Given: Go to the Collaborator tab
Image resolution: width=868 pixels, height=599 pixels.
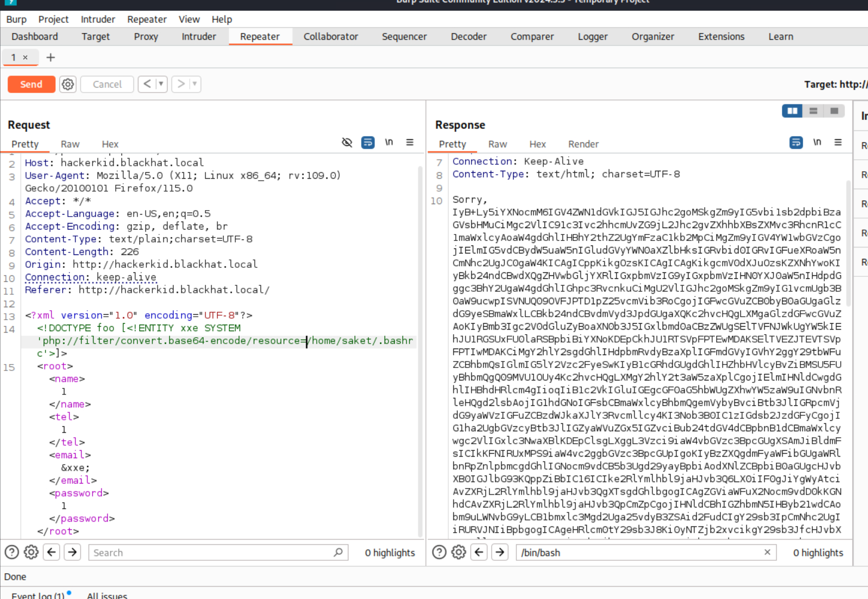Looking at the screenshot, I should (331, 36).
